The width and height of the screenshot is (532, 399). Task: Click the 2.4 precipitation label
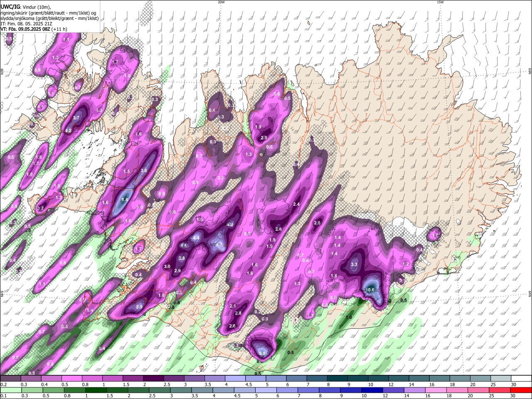point(296,204)
